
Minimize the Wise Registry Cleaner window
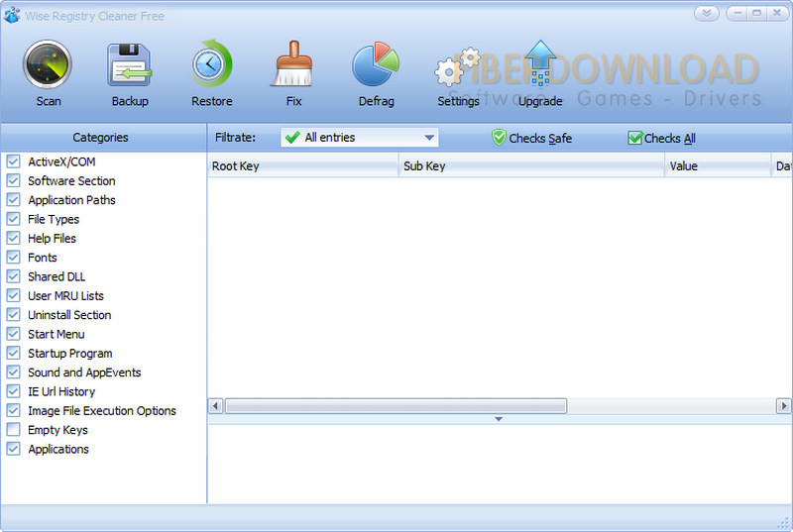(x=736, y=13)
